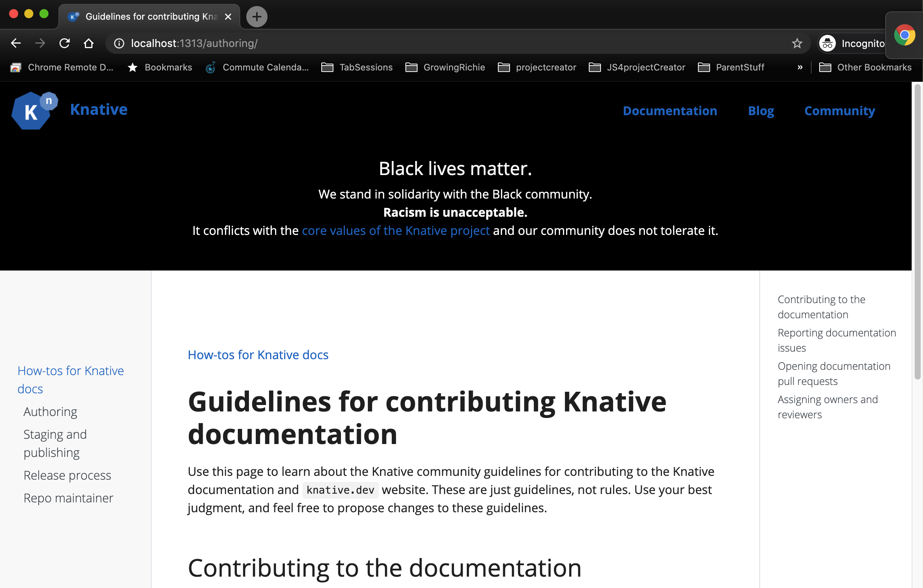The width and height of the screenshot is (923, 588).
Task: Close the Guidelines for contributing tab
Action: coord(228,17)
